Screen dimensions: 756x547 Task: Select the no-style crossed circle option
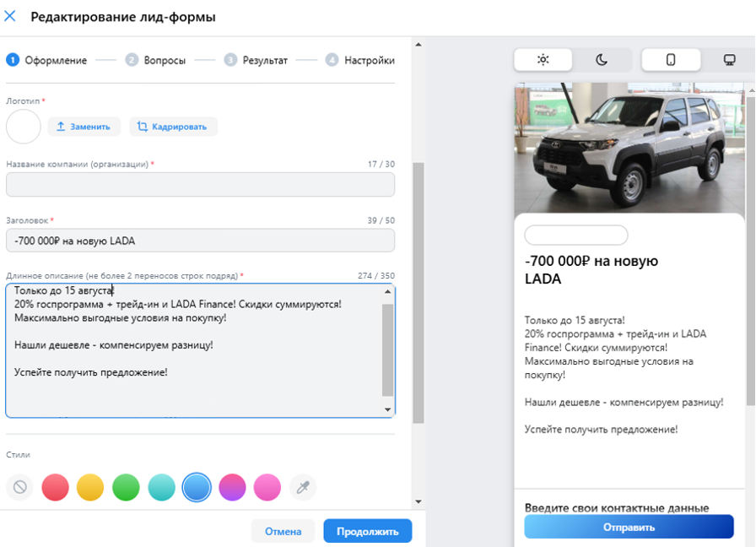(19, 487)
